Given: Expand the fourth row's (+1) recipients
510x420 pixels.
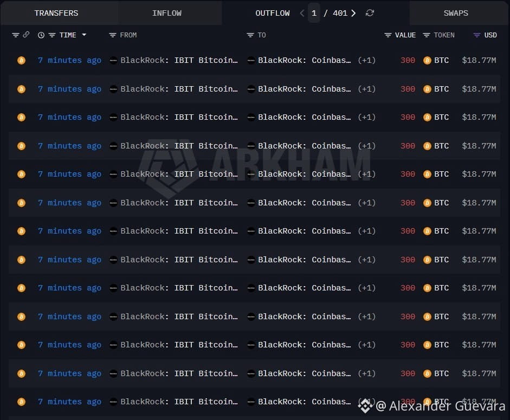Looking at the screenshot, I should [x=366, y=146].
